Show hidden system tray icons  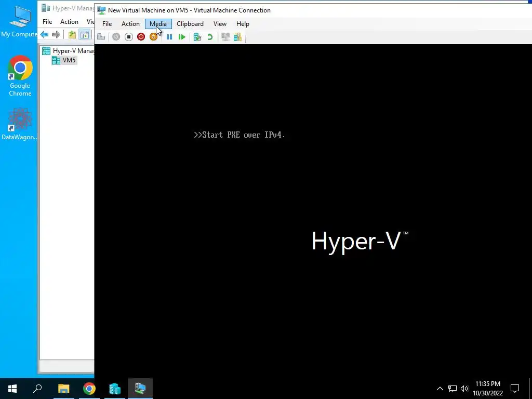pos(440,389)
